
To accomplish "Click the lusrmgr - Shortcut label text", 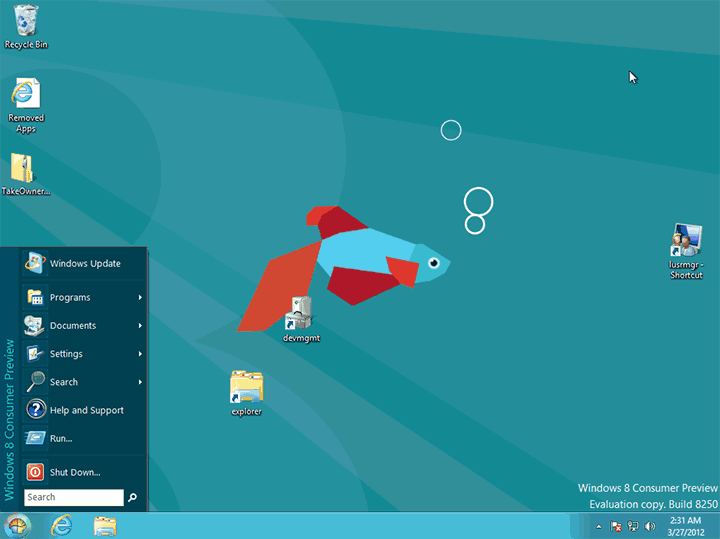I will click(686, 270).
